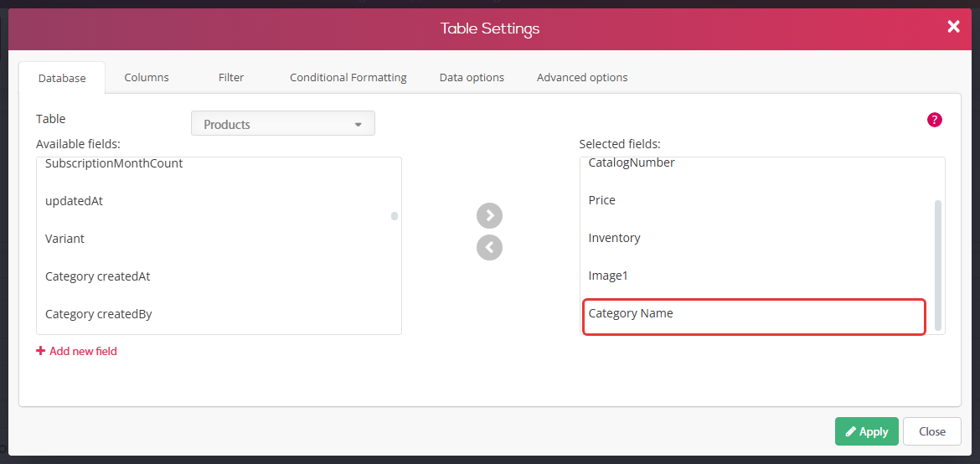The width and height of the screenshot is (980, 464).
Task: Click the left arrow to remove field
Action: pos(489,248)
